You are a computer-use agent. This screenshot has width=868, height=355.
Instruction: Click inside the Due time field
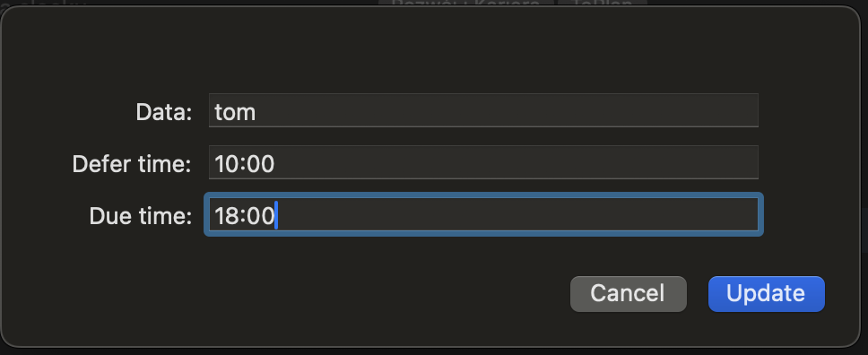pos(483,214)
